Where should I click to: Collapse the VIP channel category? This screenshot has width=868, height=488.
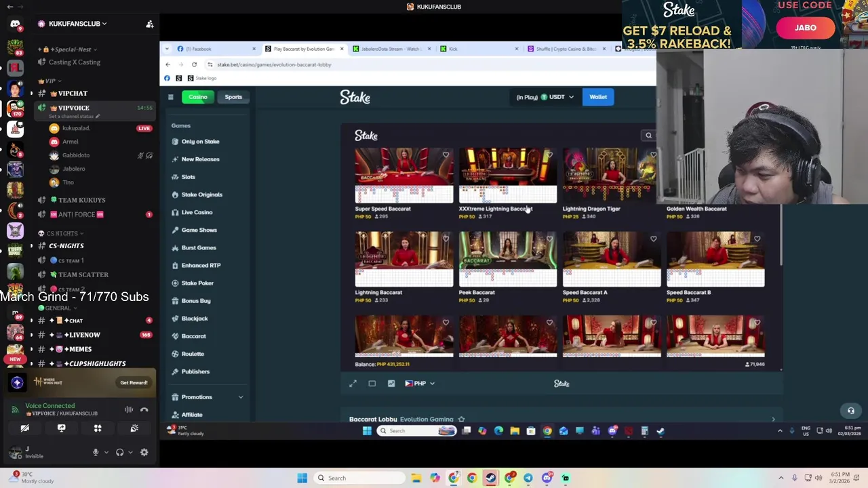click(50, 81)
